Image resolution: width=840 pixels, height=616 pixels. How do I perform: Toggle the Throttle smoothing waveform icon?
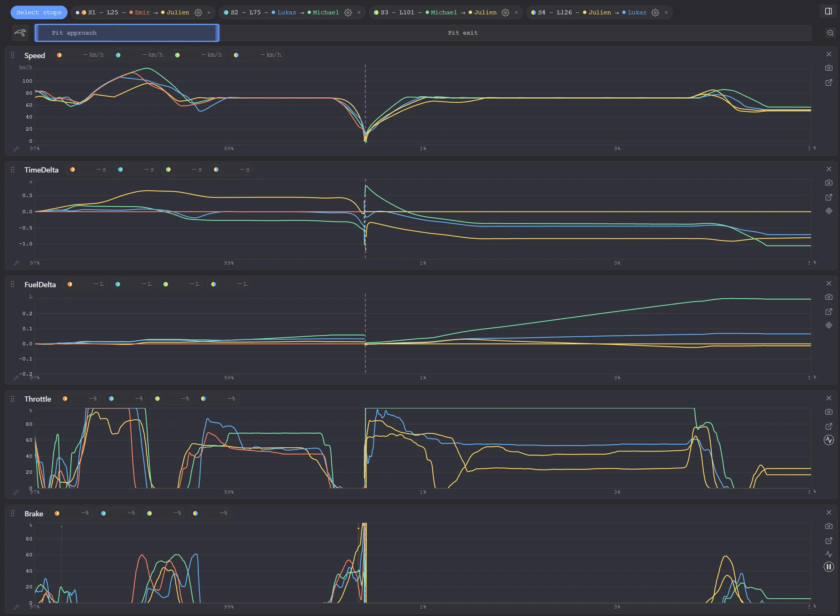pos(829,440)
